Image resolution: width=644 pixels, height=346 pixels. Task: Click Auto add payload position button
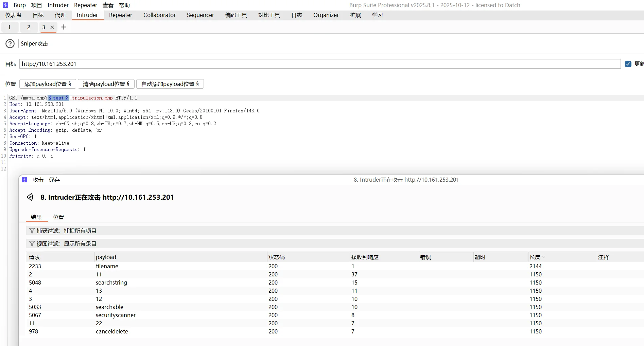point(170,84)
